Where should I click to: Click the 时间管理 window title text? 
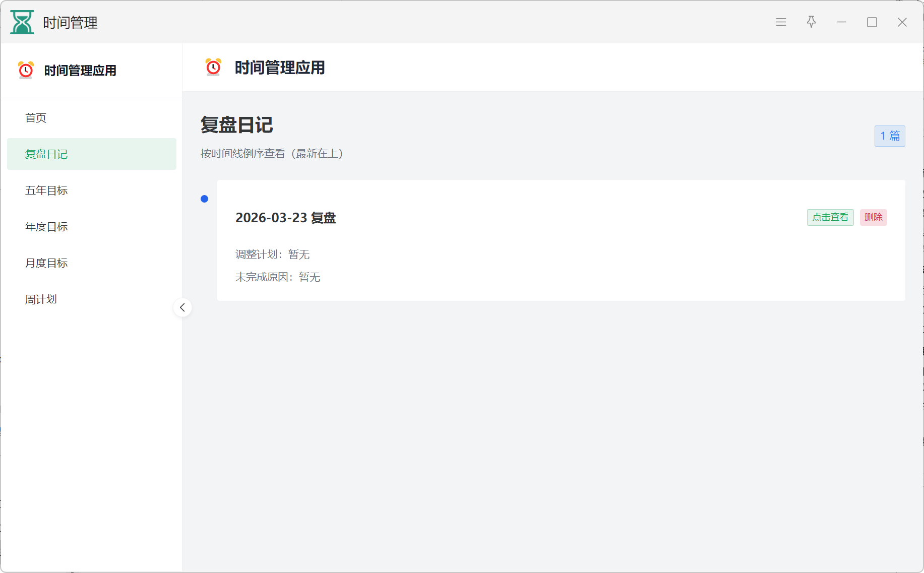70,23
